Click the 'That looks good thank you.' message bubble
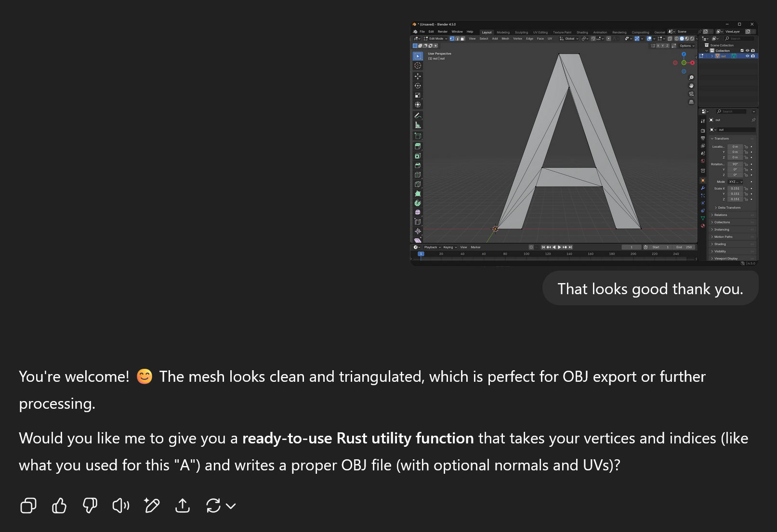This screenshot has width=777, height=532. point(650,288)
